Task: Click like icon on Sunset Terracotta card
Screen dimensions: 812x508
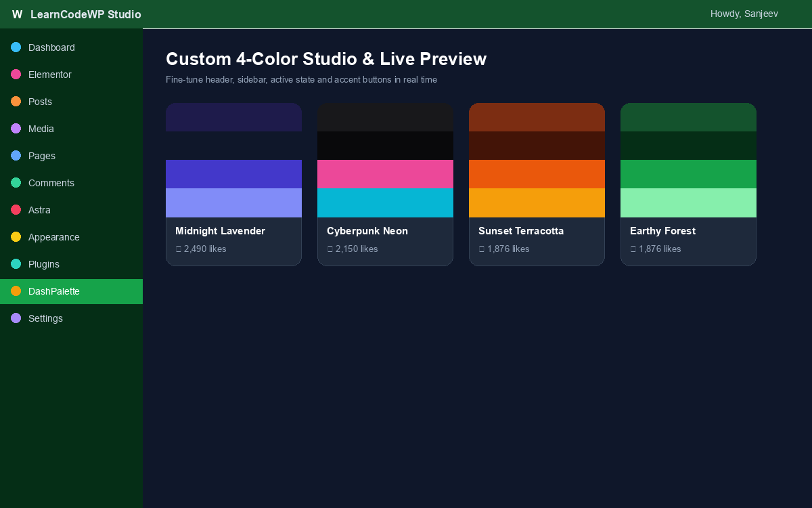Action: [481, 249]
